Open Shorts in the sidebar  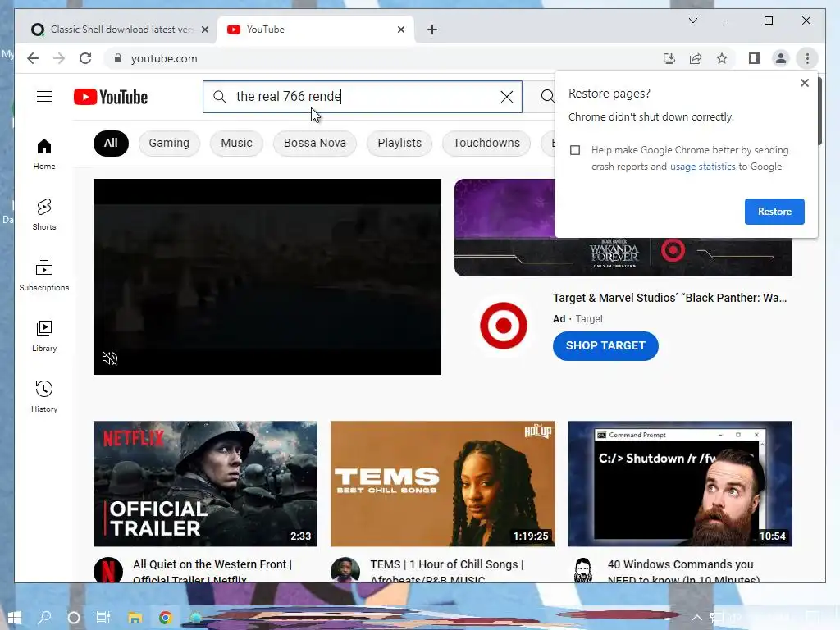coord(44,215)
